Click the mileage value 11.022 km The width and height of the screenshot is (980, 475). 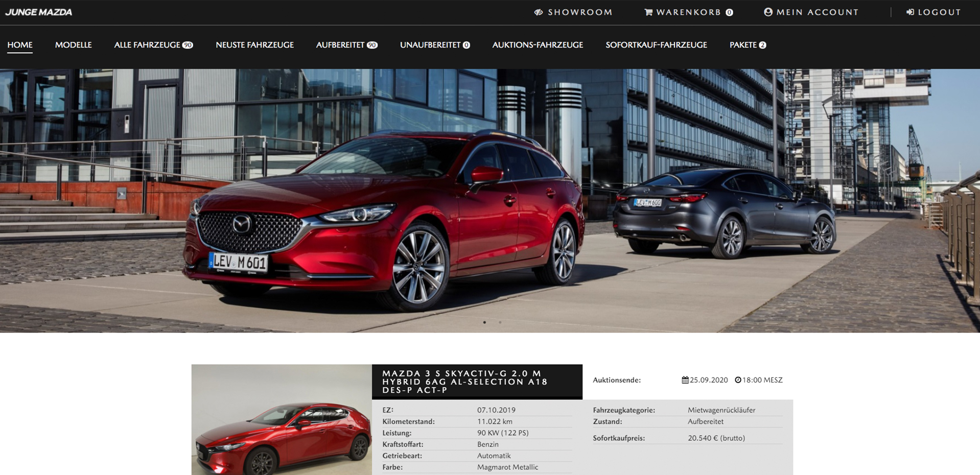click(x=495, y=421)
